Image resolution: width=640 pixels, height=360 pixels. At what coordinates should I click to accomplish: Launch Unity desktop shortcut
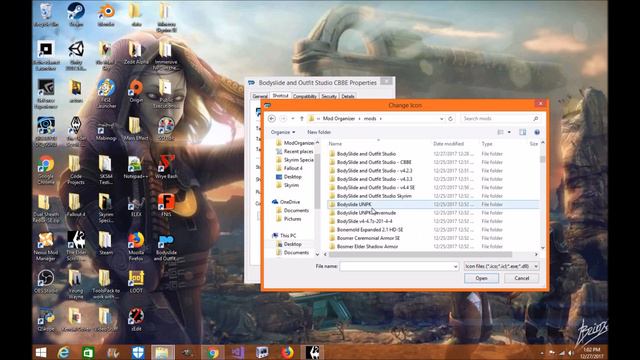[76, 55]
